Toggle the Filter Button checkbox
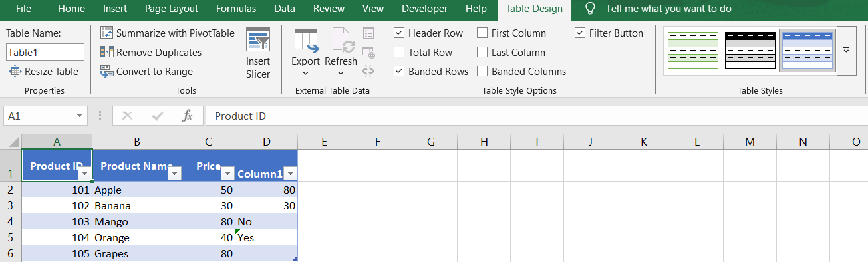 point(580,33)
